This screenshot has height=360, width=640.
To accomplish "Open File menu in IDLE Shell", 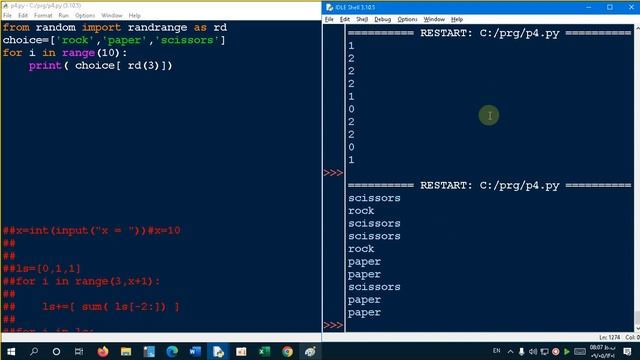I will pyautogui.click(x=329, y=19).
